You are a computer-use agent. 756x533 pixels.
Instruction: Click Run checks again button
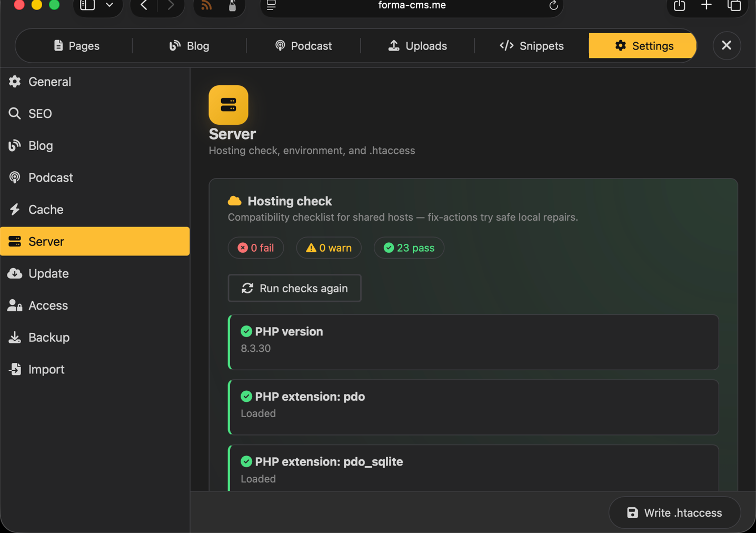pos(294,288)
